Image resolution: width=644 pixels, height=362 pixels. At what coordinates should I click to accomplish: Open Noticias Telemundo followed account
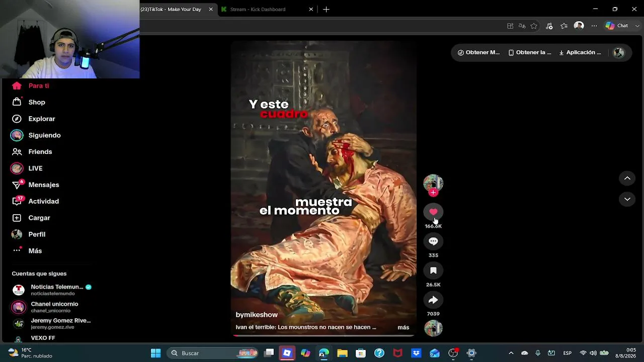click(51, 290)
